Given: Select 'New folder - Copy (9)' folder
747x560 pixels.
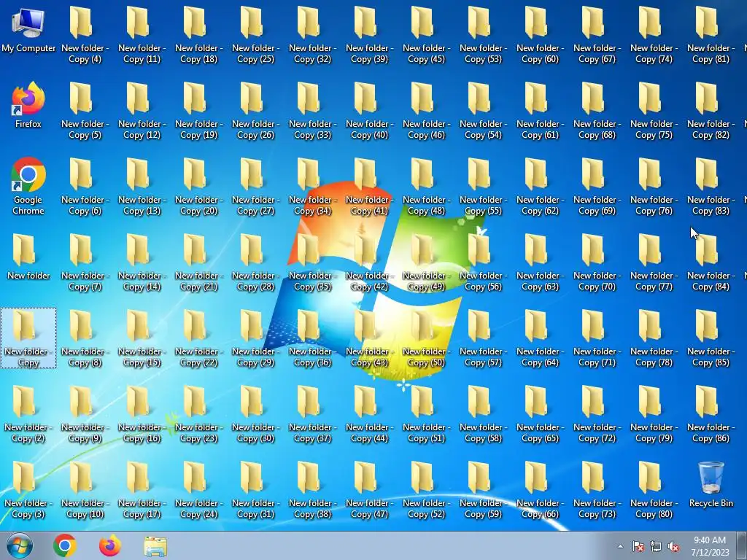Looking at the screenshot, I should tap(85, 414).
